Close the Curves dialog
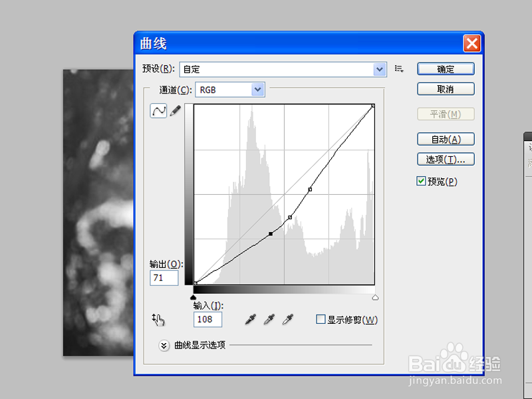The image size is (532, 399). click(x=472, y=43)
